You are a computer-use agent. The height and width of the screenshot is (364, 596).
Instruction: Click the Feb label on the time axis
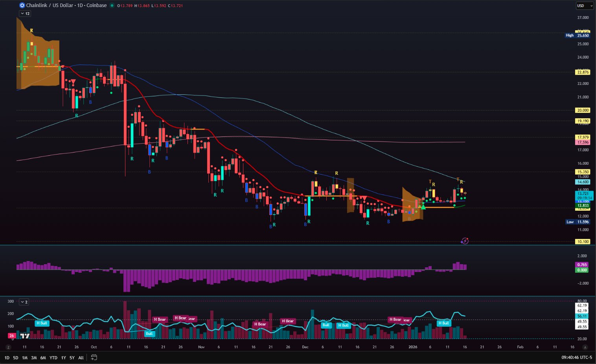(520, 347)
